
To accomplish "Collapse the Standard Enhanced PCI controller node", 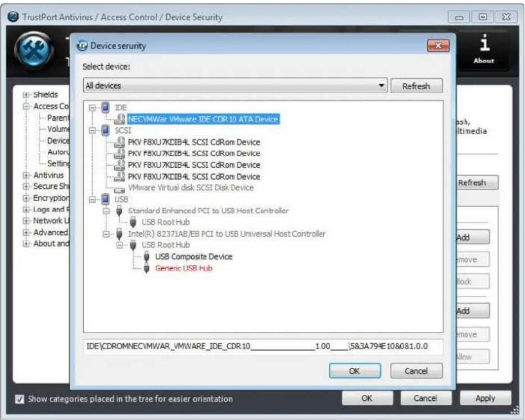I will [106, 211].
